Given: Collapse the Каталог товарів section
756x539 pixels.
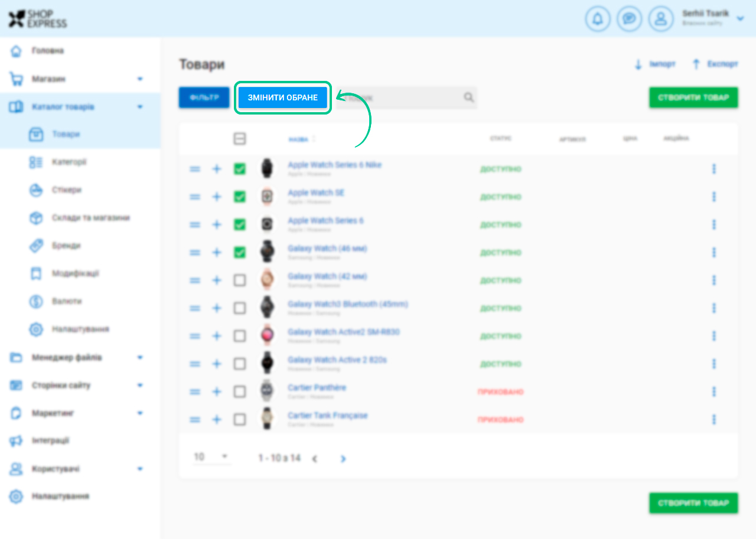Looking at the screenshot, I should click(x=140, y=107).
